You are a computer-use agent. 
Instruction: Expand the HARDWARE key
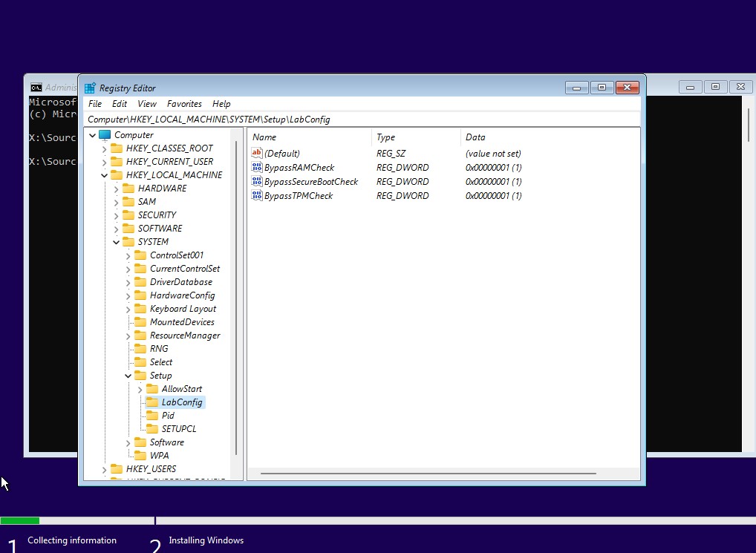click(116, 189)
